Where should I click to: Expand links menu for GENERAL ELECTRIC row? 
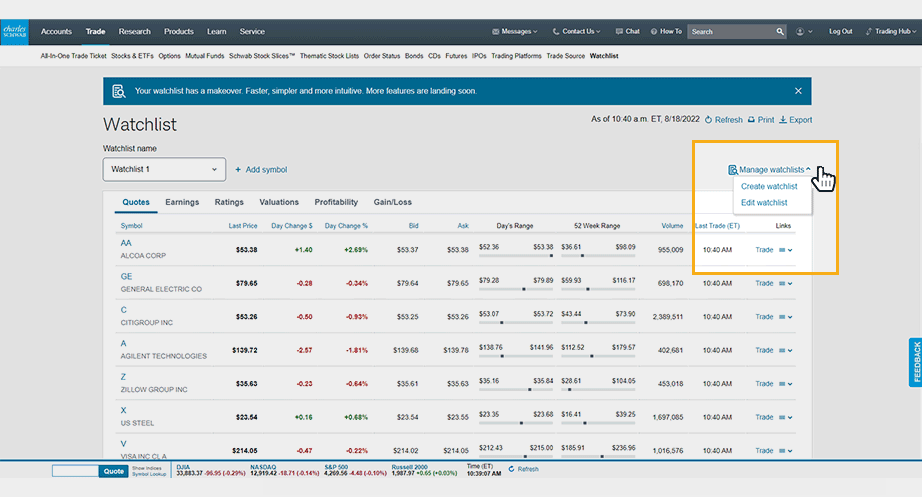click(786, 283)
